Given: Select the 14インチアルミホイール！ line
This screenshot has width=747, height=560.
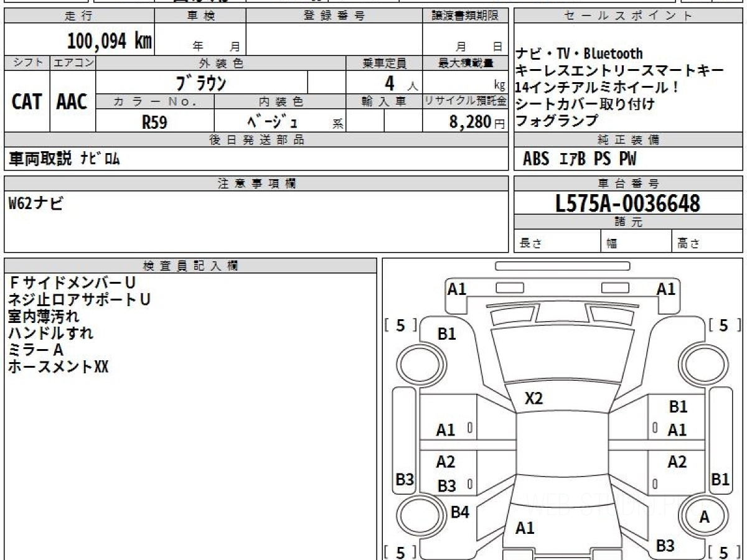Looking at the screenshot, I should (x=596, y=88).
